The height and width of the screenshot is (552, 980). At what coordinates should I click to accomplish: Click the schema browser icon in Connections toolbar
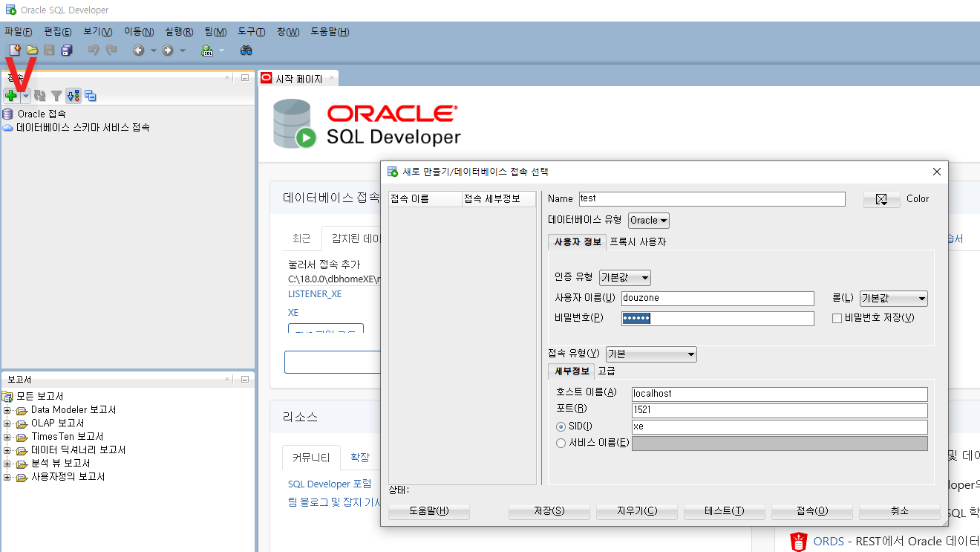pyautogui.click(x=73, y=96)
